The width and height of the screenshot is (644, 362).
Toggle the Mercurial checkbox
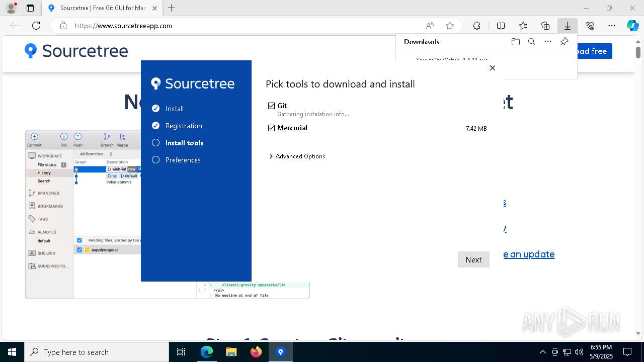pos(272,128)
